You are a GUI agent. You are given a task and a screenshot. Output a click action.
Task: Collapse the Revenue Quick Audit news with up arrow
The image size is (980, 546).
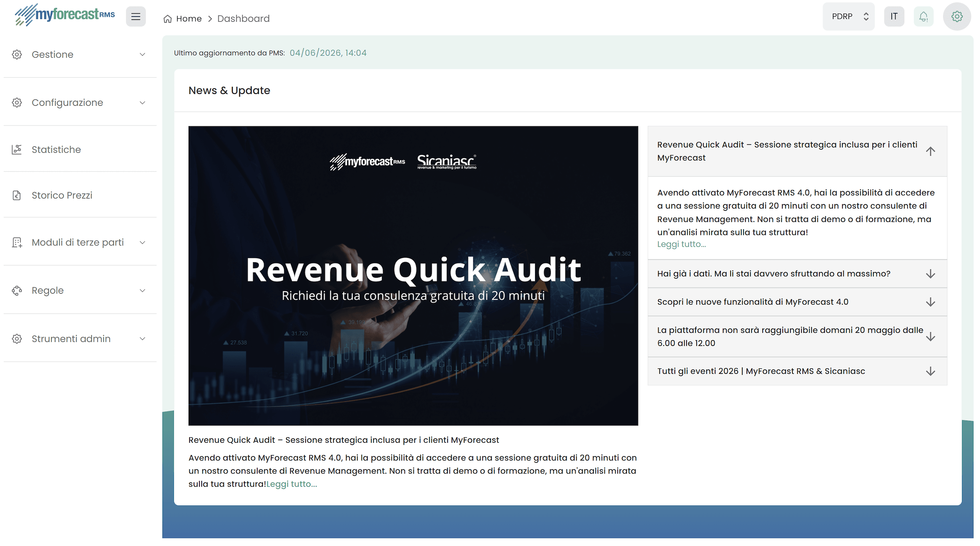click(x=931, y=152)
